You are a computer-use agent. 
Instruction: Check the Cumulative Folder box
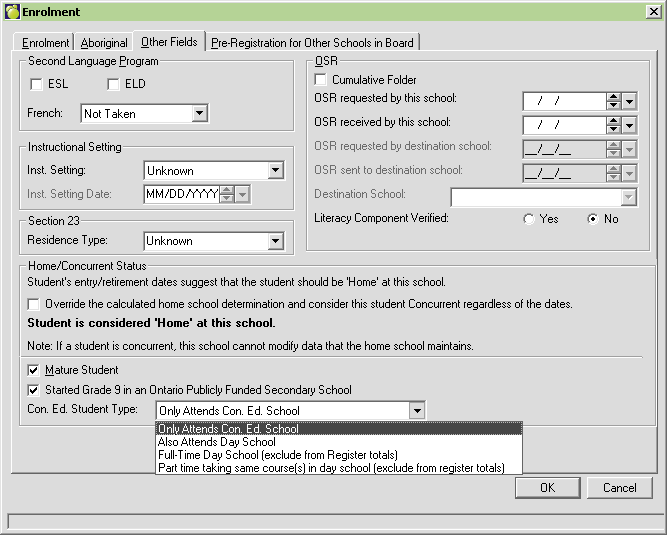pos(321,80)
